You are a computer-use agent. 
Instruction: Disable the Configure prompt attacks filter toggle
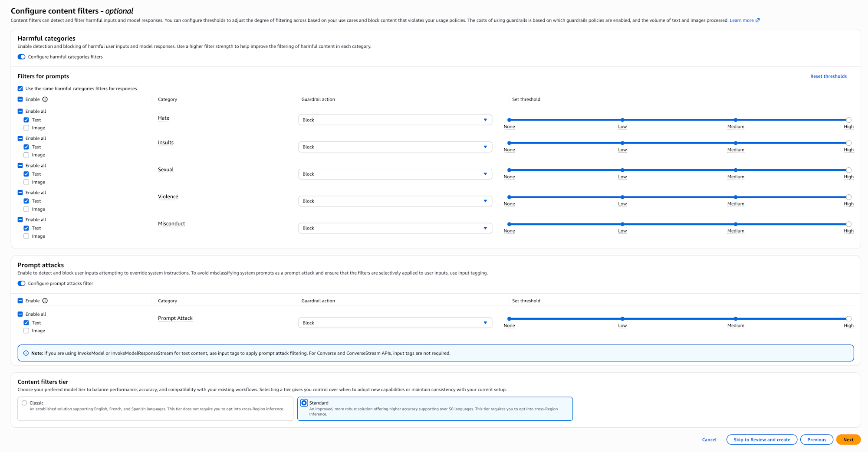point(21,284)
